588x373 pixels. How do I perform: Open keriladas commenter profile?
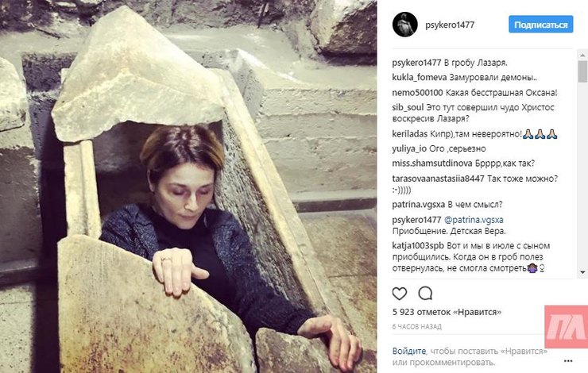pos(409,133)
